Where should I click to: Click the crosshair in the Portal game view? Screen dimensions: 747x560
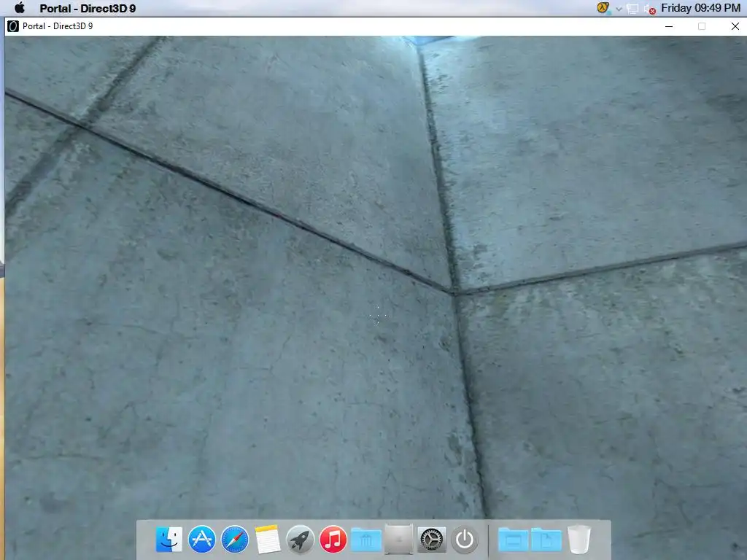(x=378, y=315)
